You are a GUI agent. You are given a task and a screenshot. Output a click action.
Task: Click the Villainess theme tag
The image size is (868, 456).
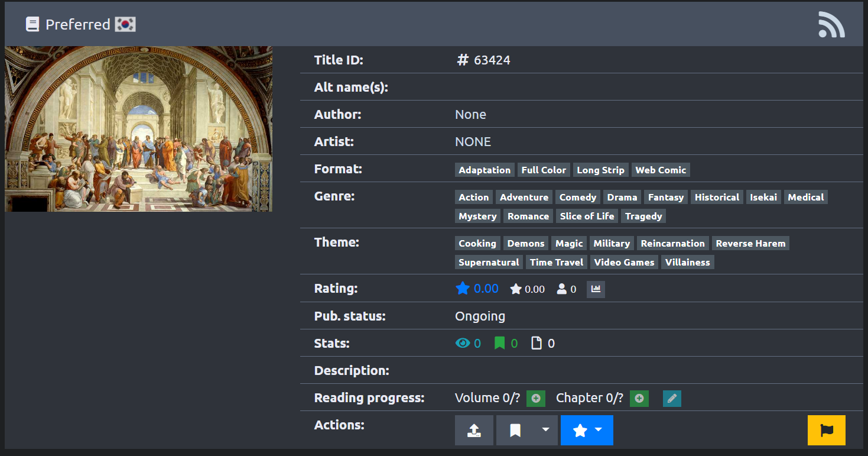(x=687, y=263)
